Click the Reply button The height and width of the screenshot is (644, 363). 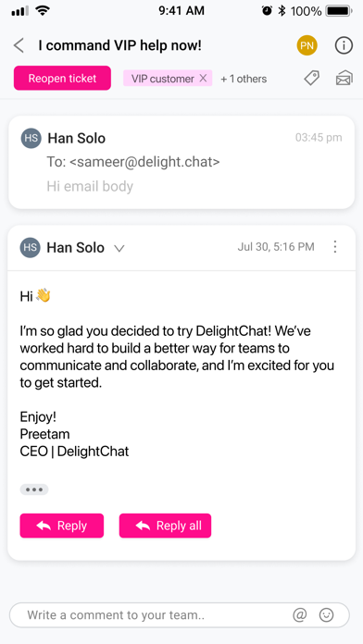click(x=62, y=526)
